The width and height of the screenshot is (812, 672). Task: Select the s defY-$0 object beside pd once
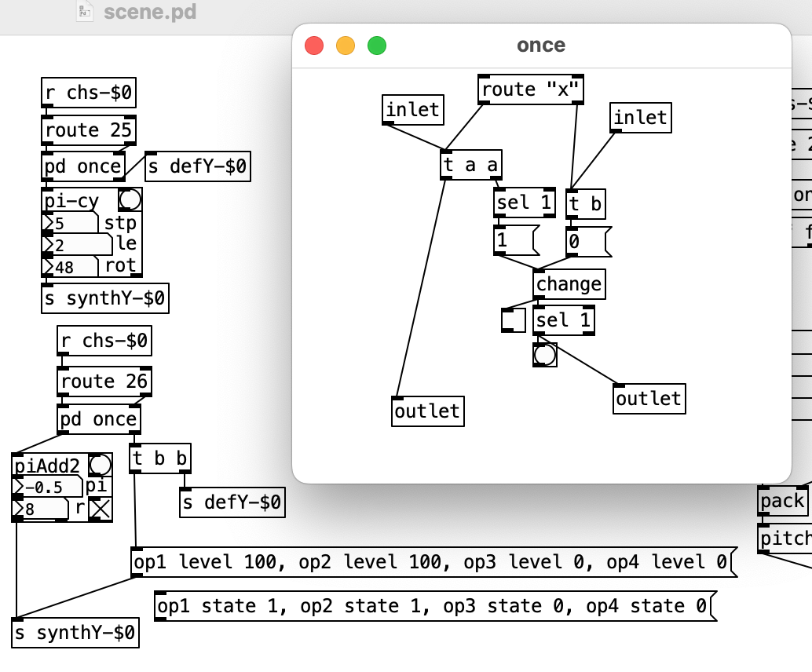coord(198,166)
